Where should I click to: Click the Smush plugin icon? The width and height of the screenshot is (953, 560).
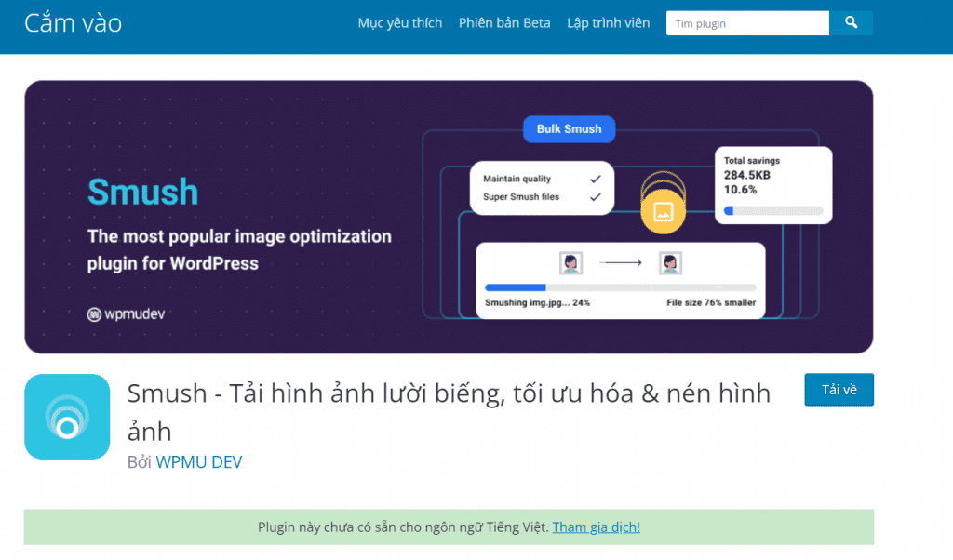coord(67,417)
